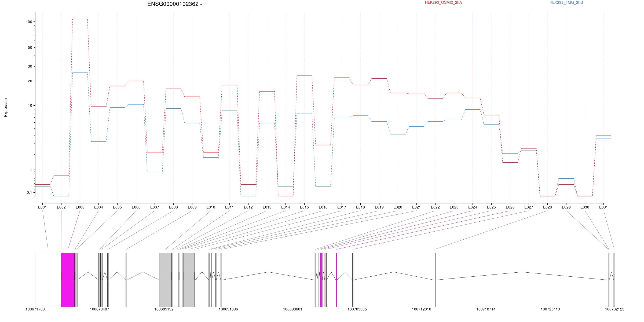This screenshot has width=644, height=322.
Task: Click the Expression y-axis label
Action: (6, 108)
